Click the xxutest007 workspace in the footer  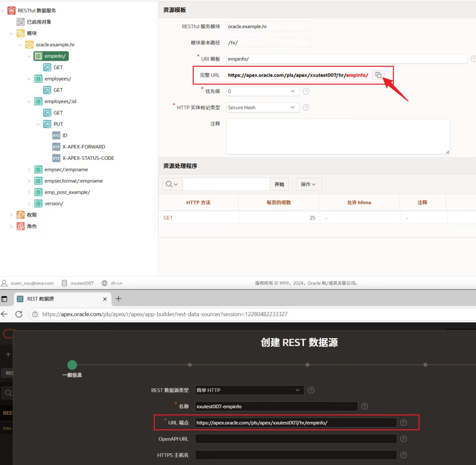tap(82, 283)
